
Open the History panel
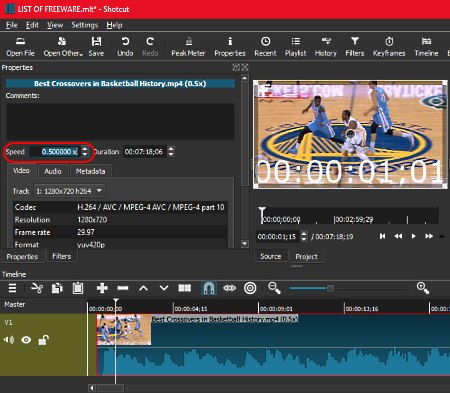click(x=326, y=46)
